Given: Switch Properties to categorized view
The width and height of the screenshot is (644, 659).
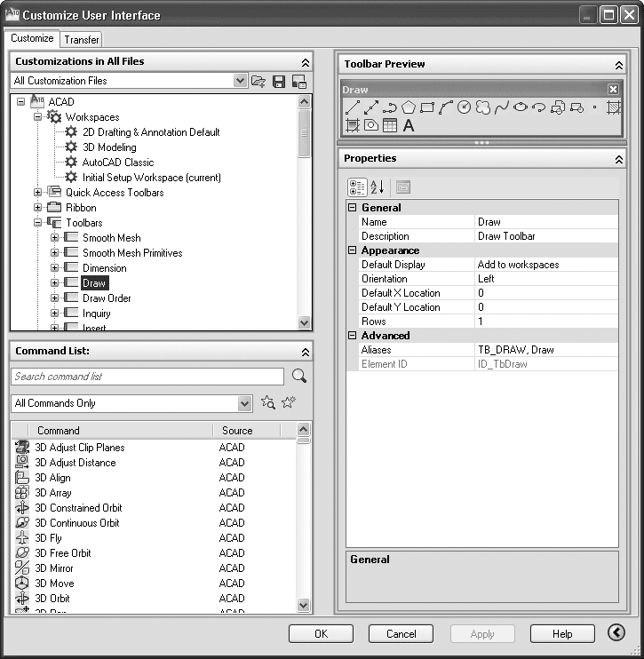Looking at the screenshot, I should 356,187.
